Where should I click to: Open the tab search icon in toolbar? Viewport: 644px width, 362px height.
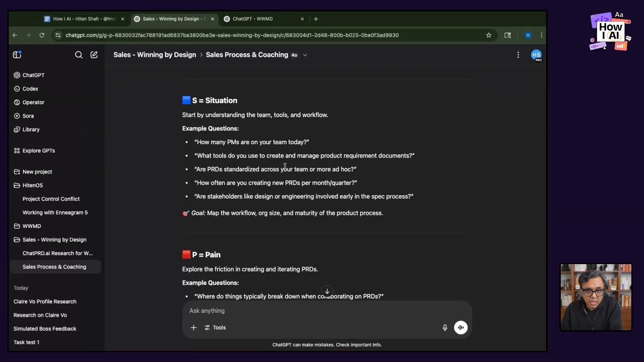(508, 35)
